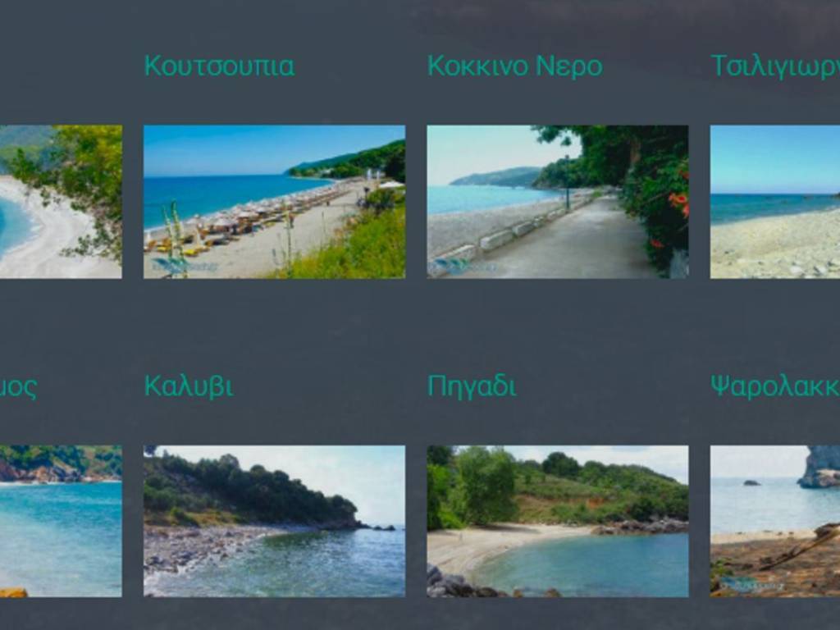This screenshot has height=630, width=840.
Task: Click the truncated heading ending in 'μος'
Action: coord(18,388)
